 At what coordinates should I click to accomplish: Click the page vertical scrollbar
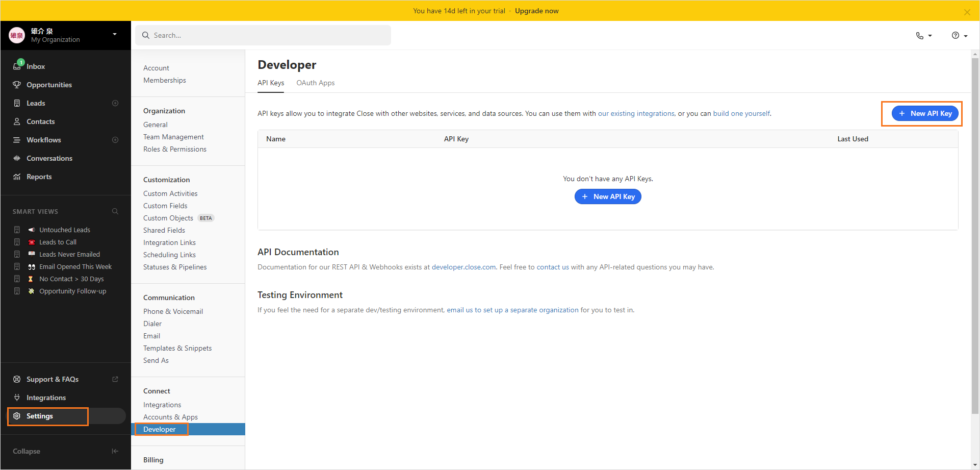tap(975, 235)
